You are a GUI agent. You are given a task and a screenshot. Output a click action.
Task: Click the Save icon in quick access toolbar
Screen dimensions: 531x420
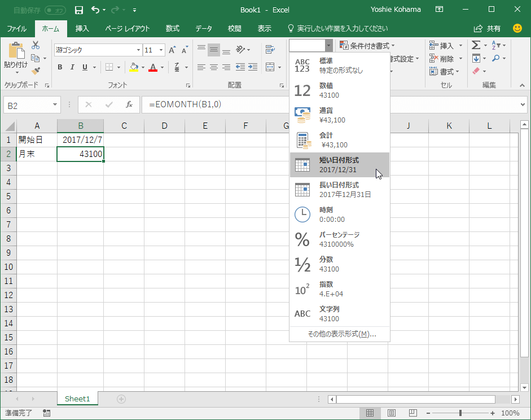point(79,10)
